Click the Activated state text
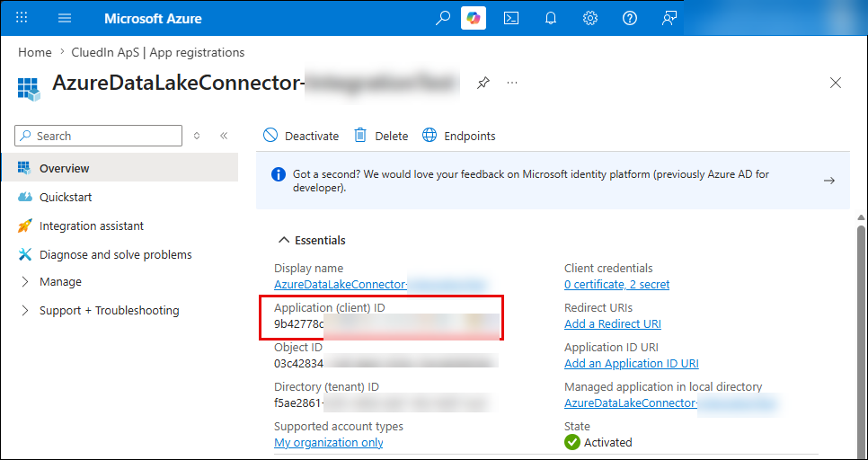The width and height of the screenshot is (868, 460). (607, 442)
